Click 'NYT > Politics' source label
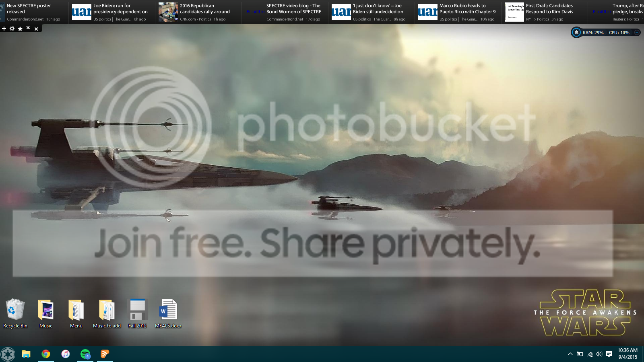This screenshot has height=362, width=644. [x=537, y=19]
